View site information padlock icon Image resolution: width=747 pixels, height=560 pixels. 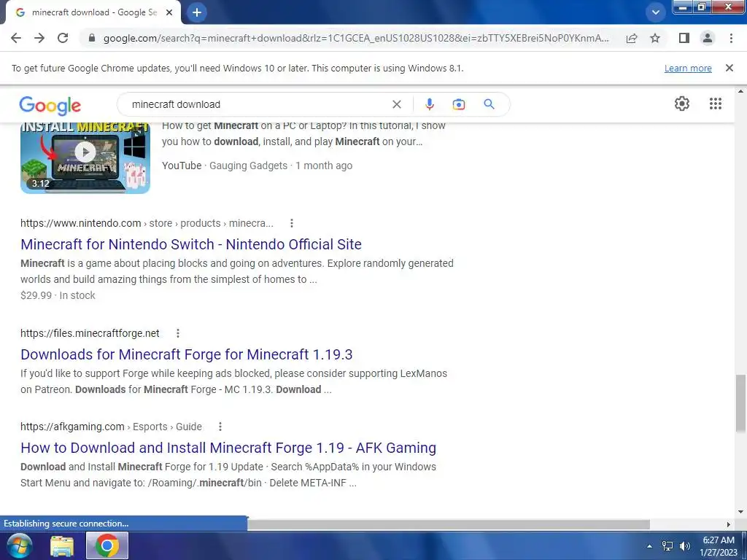[93, 38]
